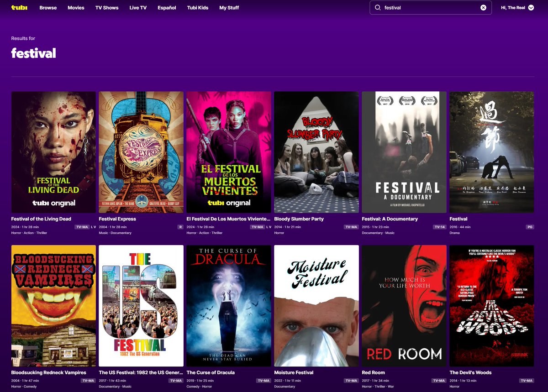Open the Chinese-titled Festival poster
Viewport: 548px width, 392px height.
(x=492, y=152)
